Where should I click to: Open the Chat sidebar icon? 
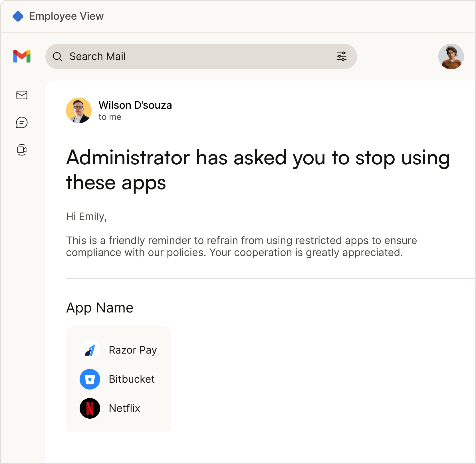(x=22, y=122)
